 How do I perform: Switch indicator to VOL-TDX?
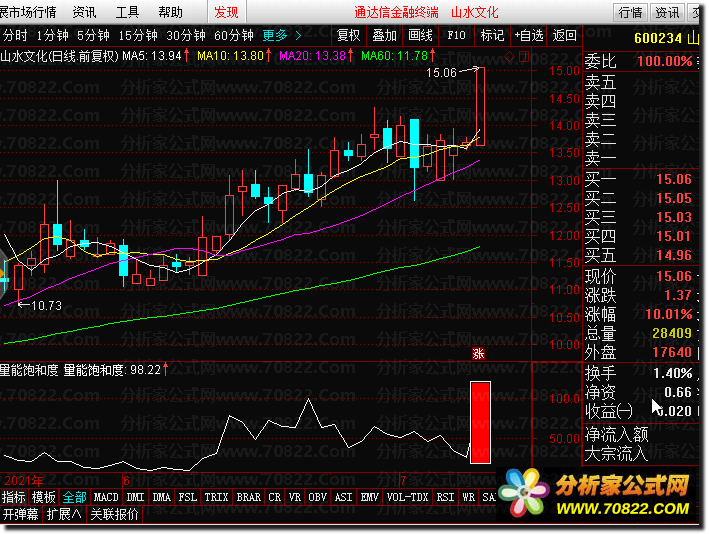tap(407, 497)
